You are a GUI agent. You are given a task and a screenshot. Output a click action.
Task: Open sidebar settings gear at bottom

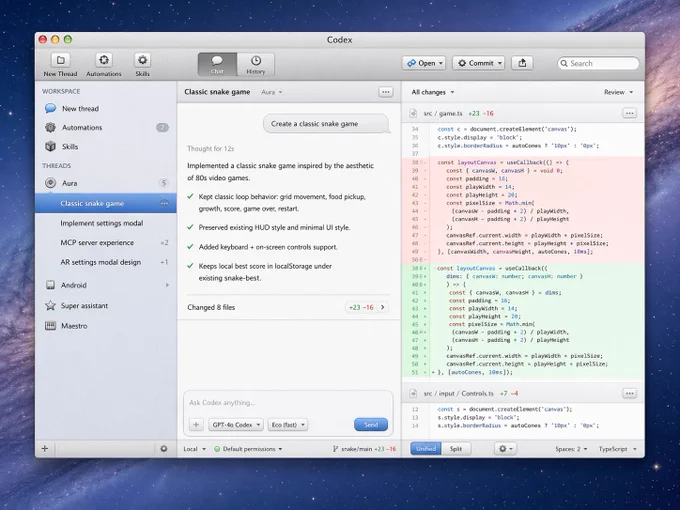164,448
